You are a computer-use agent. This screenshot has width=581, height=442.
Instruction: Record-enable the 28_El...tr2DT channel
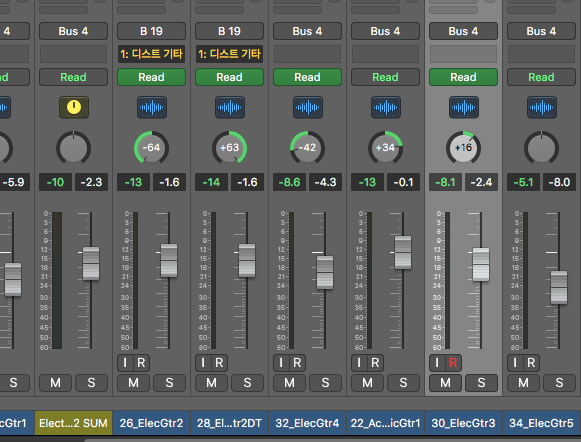coord(219,363)
